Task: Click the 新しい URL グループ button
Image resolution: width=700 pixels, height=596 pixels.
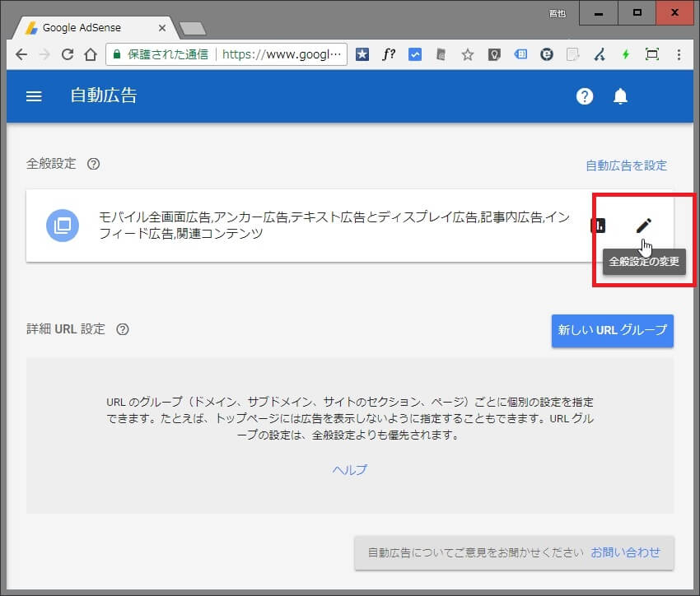Action: (x=612, y=330)
